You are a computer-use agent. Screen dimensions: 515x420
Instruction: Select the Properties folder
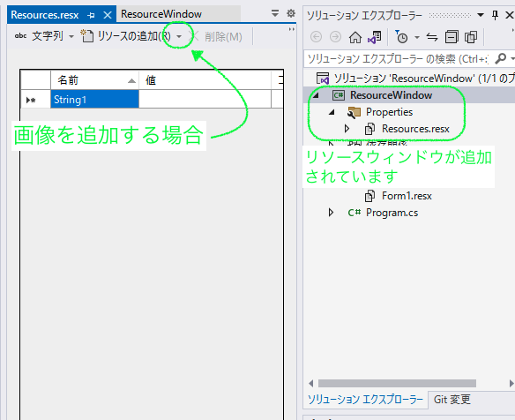click(389, 112)
